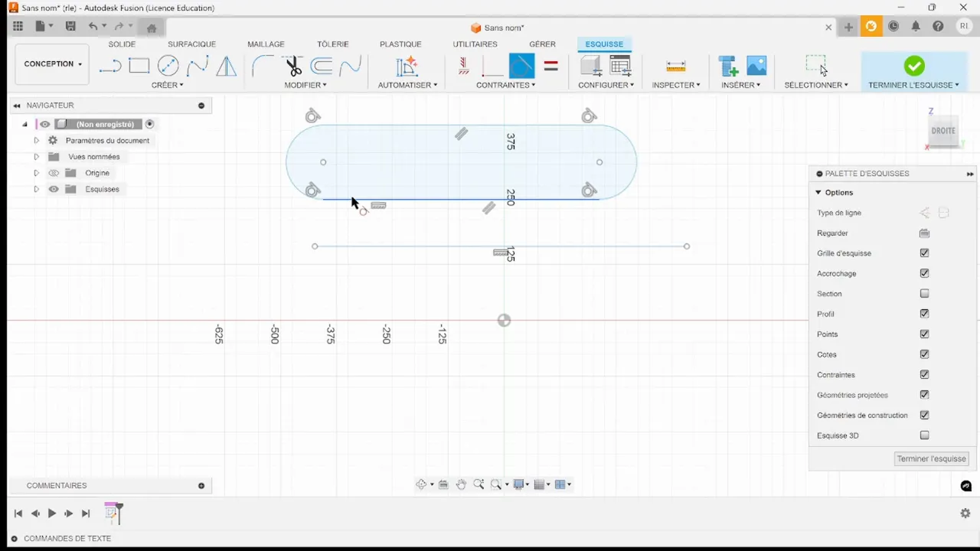Click the Insert derive plus icon
980x551 pixels.
(x=728, y=67)
